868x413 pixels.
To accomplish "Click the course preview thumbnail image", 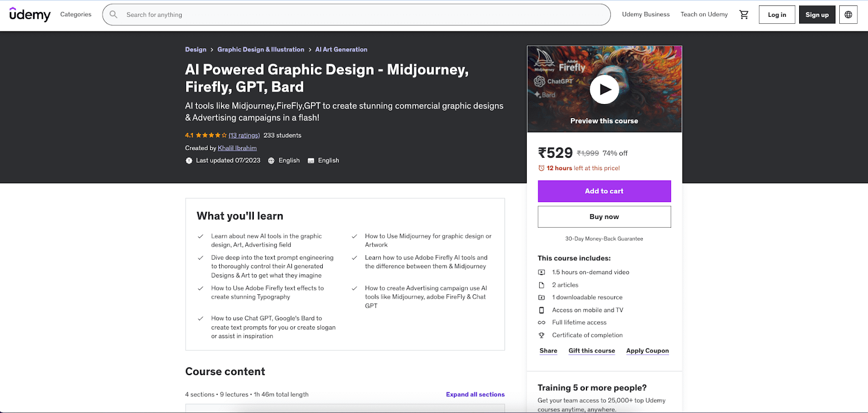I will [604, 89].
